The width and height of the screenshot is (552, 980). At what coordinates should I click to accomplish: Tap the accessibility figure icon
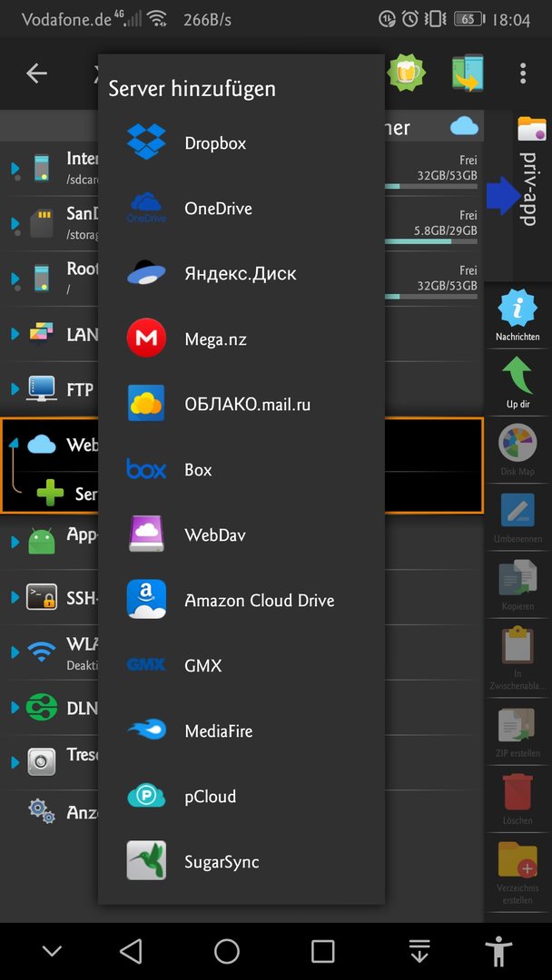[498, 951]
